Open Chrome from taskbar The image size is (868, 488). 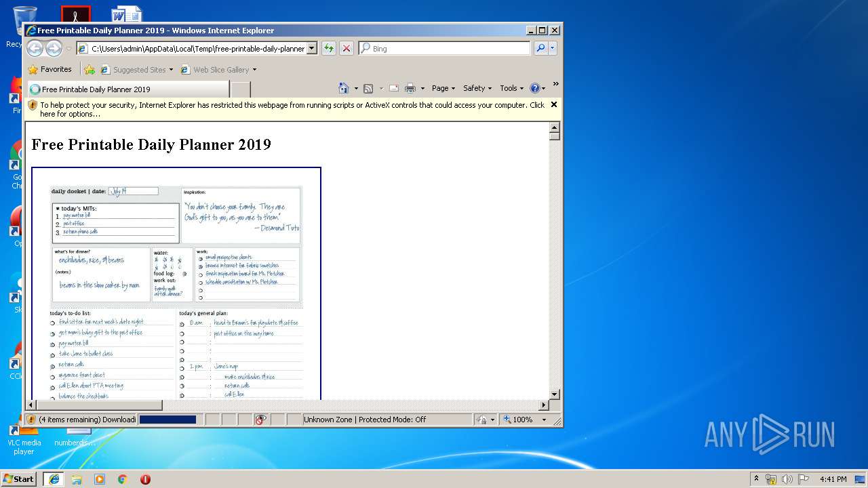tap(122, 479)
